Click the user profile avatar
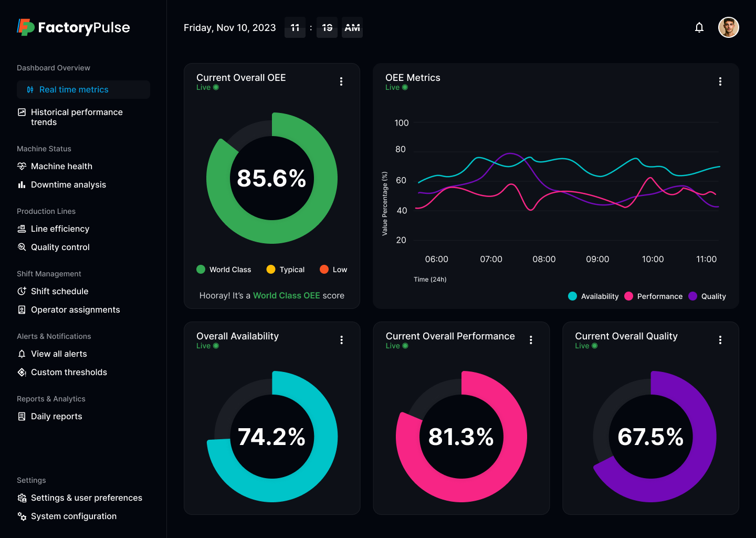The image size is (756, 538). coord(729,27)
